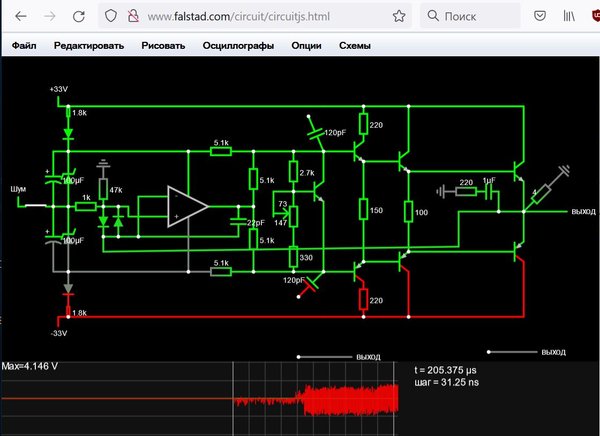
Task: Click the shield tracking protection icon
Action: [x=111, y=16]
